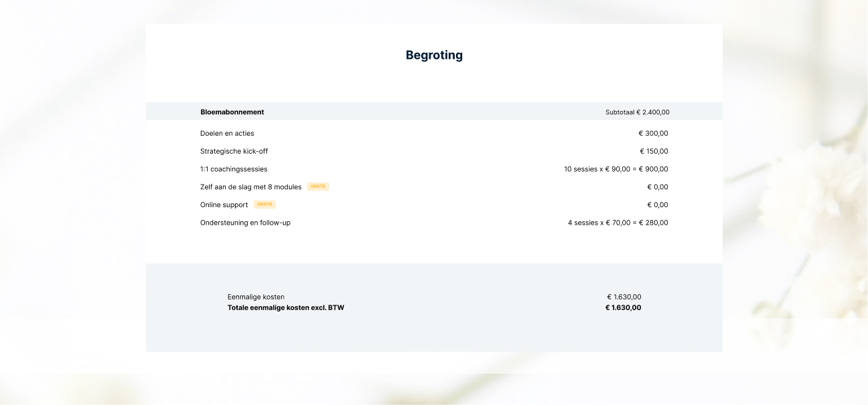This screenshot has width=868, height=405.
Task: Select the Bloemabonnement section title
Action: click(232, 112)
